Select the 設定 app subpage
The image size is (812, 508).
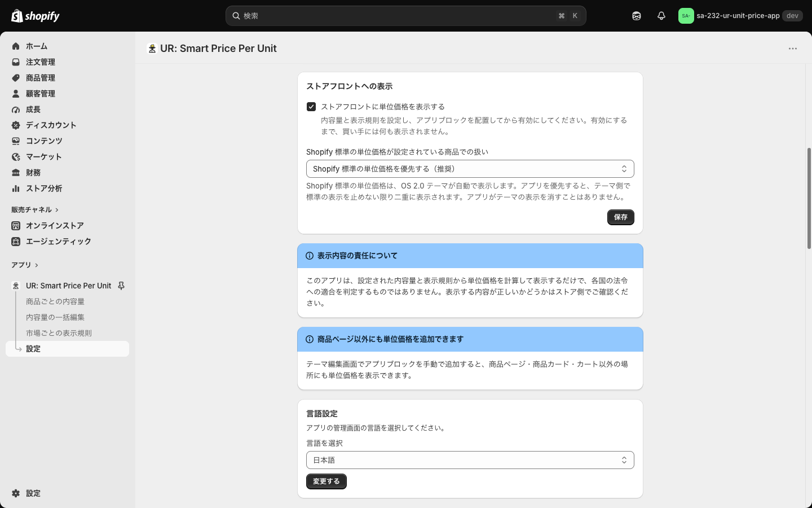coord(68,349)
